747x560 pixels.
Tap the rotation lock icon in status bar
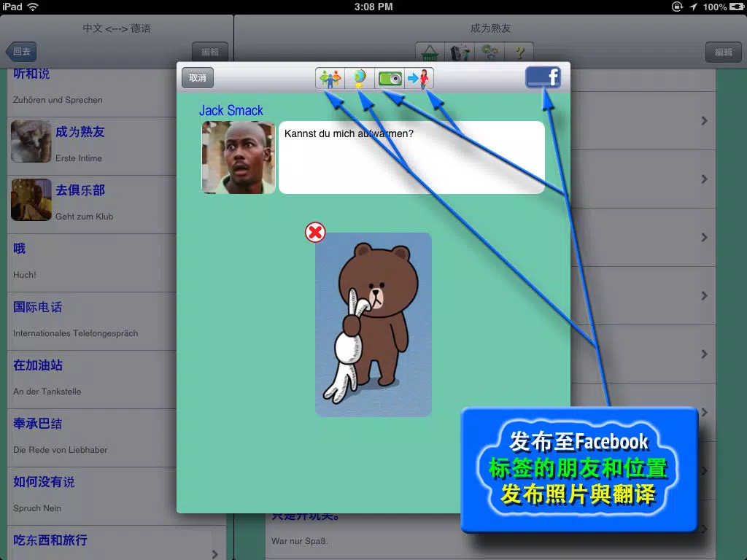click(x=677, y=7)
